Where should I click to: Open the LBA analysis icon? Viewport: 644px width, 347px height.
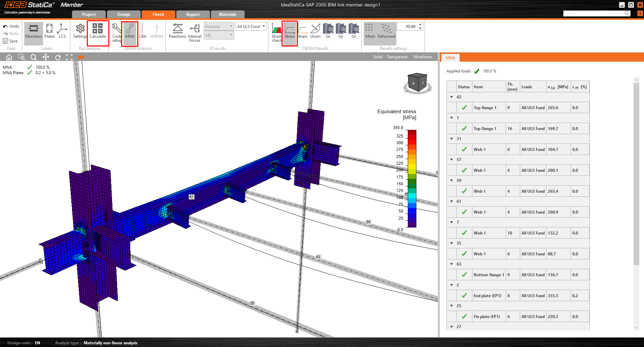pos(143,31)
